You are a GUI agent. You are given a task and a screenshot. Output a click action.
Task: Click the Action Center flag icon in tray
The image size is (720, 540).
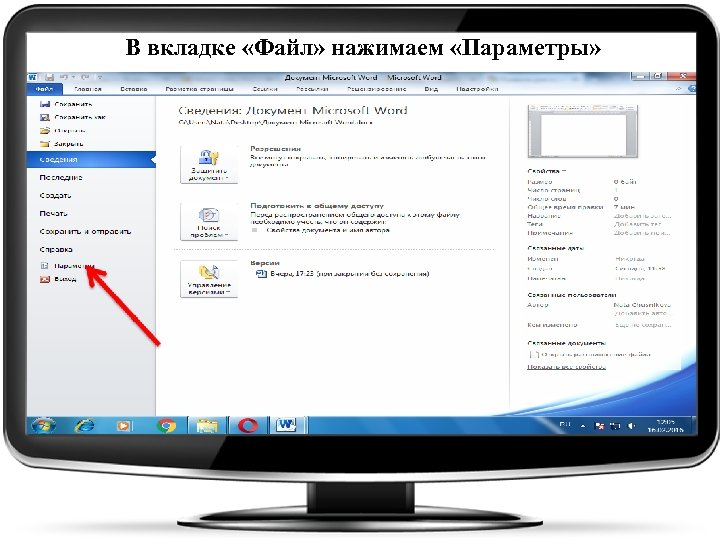600,426
